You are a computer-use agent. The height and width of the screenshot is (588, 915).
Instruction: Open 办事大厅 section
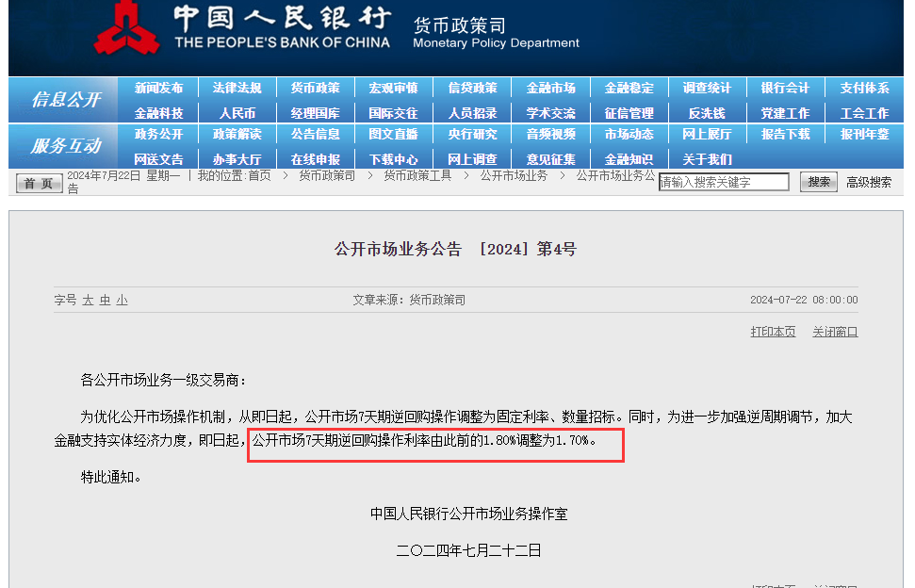[237, 159]
